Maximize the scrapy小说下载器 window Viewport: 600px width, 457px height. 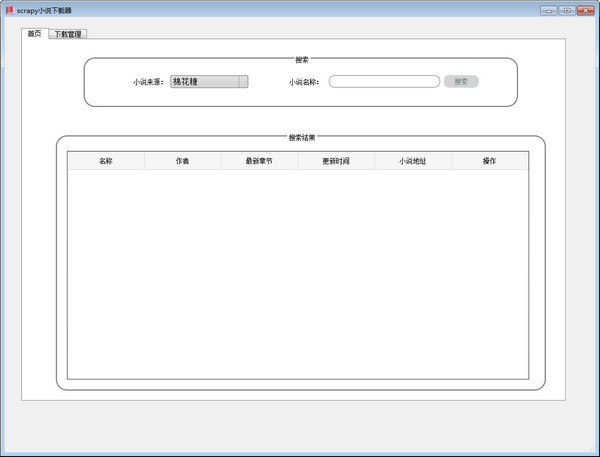(x=567, y=10)
